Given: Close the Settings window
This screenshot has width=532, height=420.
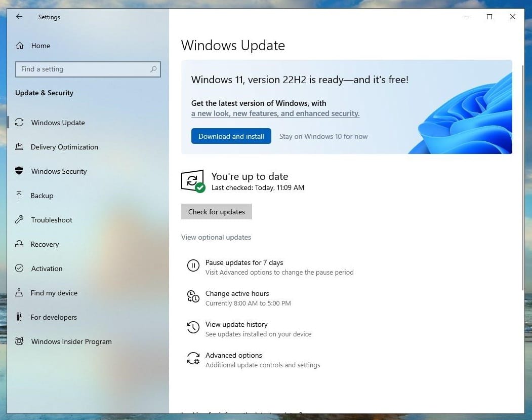Looking at the screenshot, I should point(512,17).
